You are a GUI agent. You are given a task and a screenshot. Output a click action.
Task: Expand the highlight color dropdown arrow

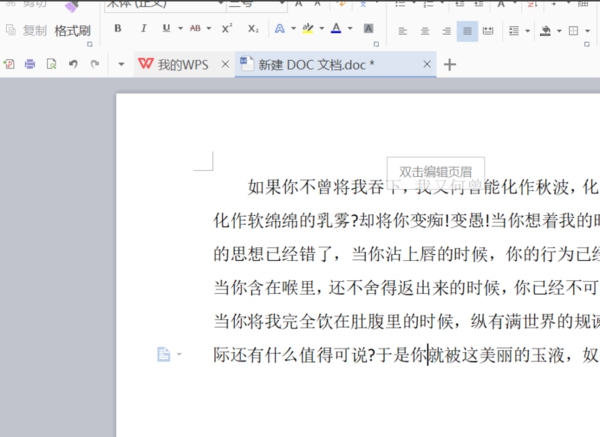(321, 28)
